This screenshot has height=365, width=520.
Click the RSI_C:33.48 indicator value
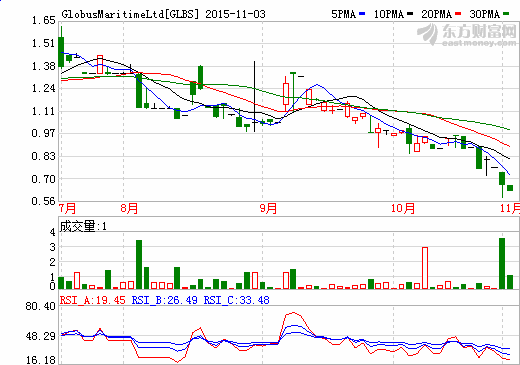(236, 300)
